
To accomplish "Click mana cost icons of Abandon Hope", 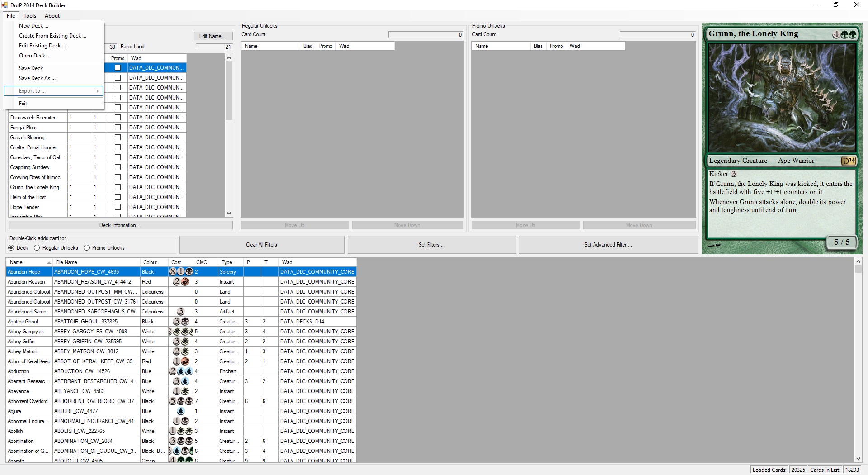I will [181, 272].
